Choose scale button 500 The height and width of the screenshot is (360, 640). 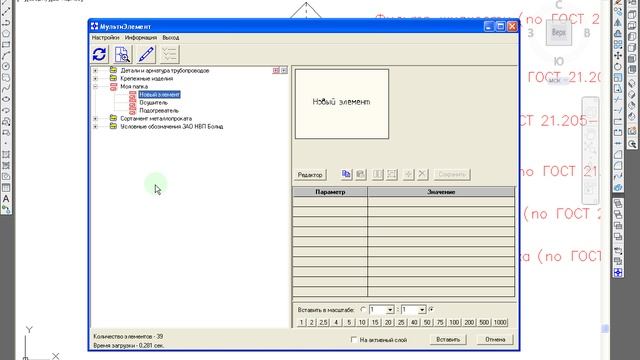[484, 322]
